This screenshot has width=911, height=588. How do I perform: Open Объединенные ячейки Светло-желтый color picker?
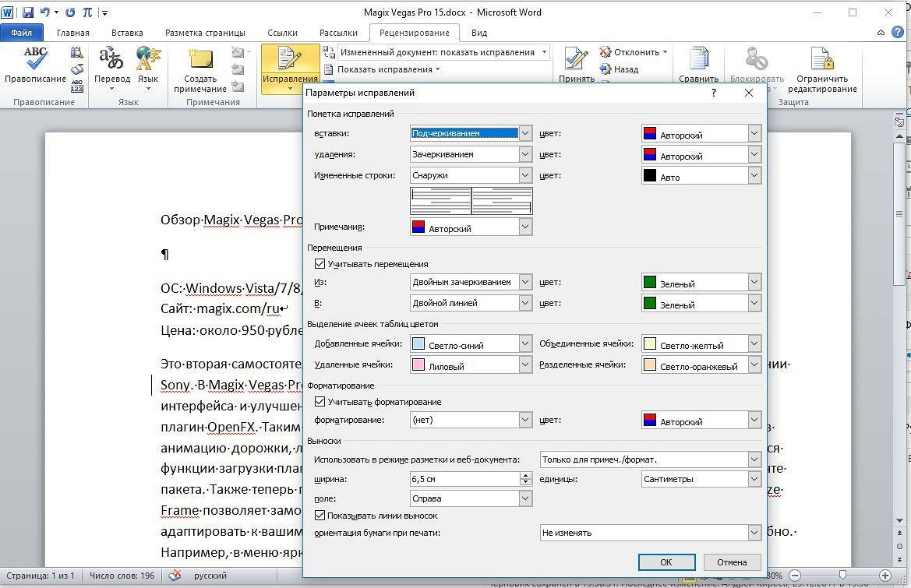click(x=701, y=343)
